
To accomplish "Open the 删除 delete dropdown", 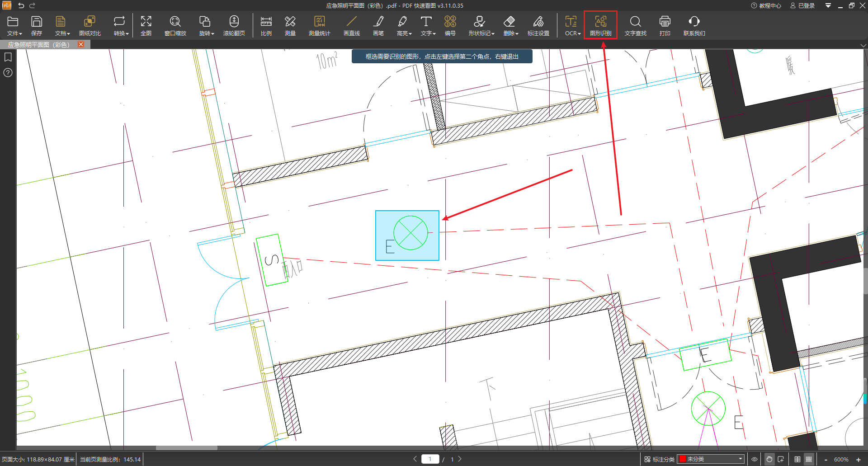I will pos(511,25).
